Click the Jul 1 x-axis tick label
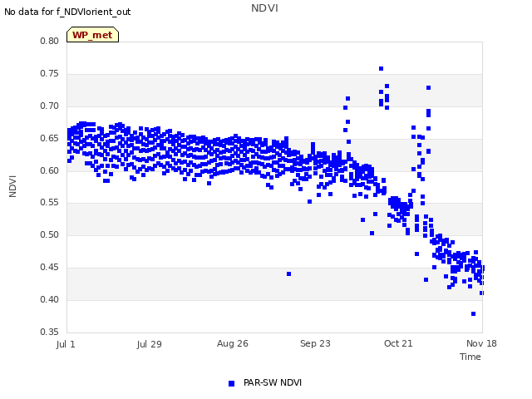The height and width of the screenshot is (399, 532). coord(66,344)
